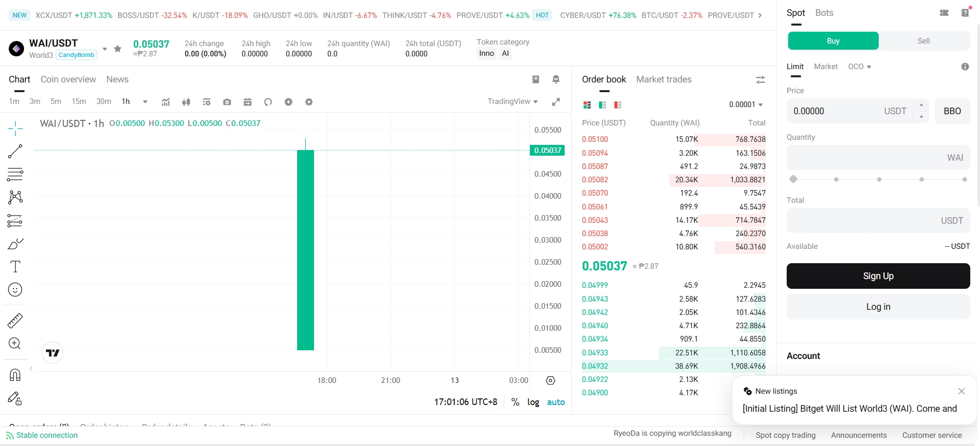This screenshot has height=446, width=980.
Task: Take a chart snapshot with camera icon
Action: (227, 102)
